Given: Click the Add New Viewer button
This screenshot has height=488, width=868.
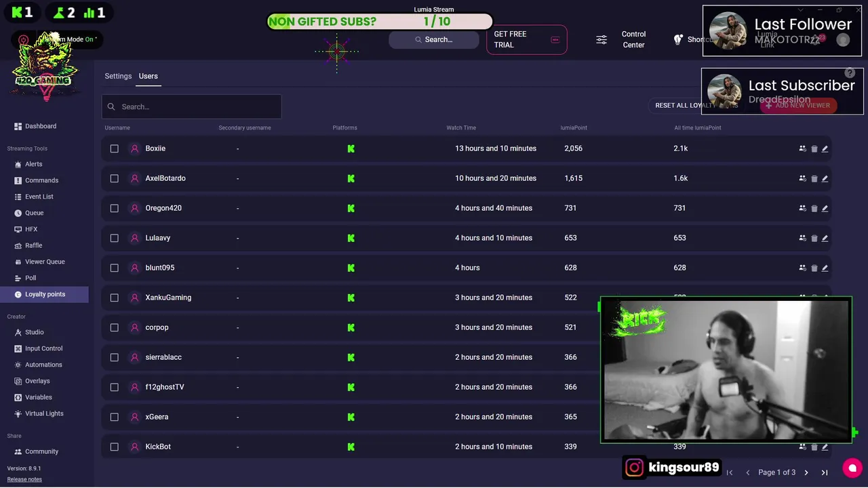Looking at the screenshot, I should (798, 106).
